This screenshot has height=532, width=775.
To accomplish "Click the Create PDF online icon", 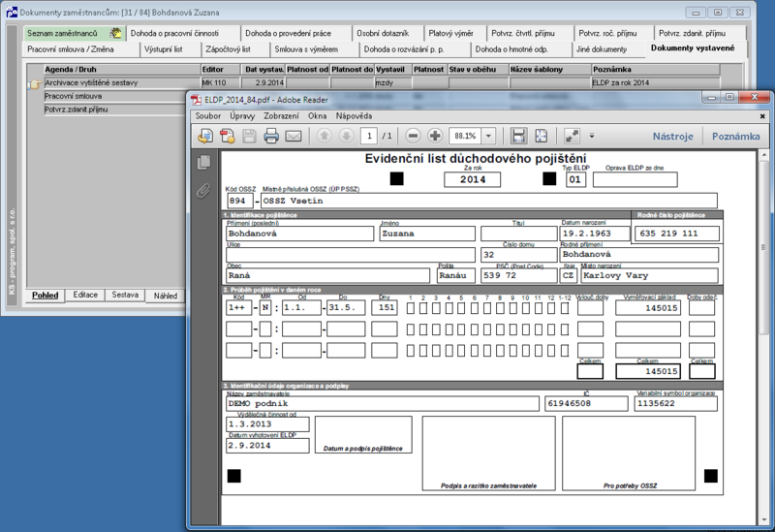I will coord(228,136).
